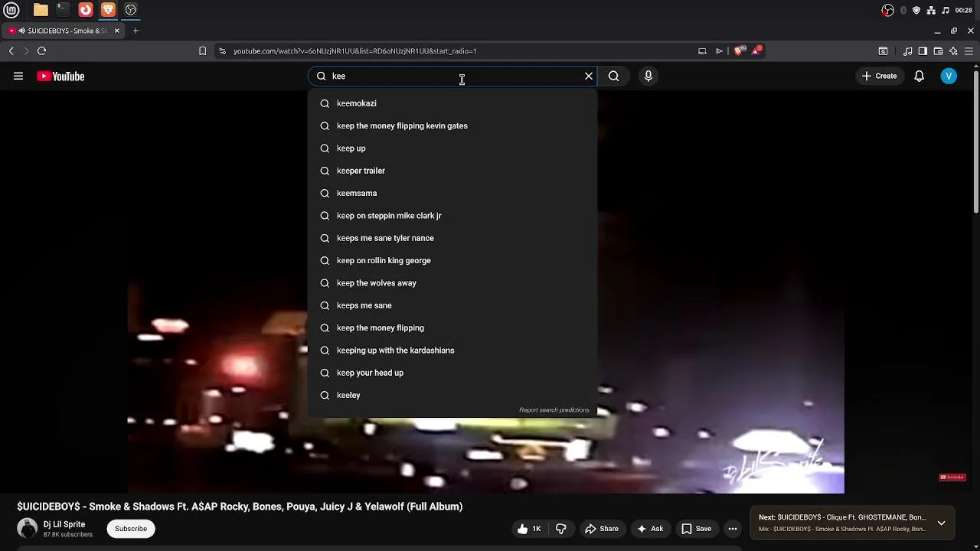Switch to the SUICIDEBOYS YouTube tab
The height and width of the screenshot is (551, 980).
click(63, 31)
